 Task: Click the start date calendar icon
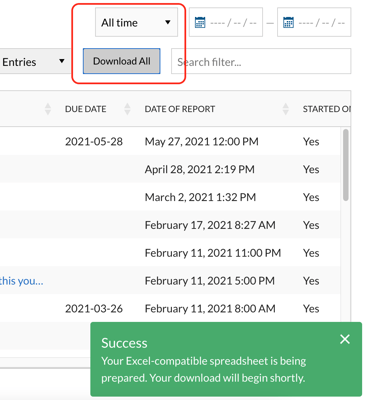pos(200,23)
